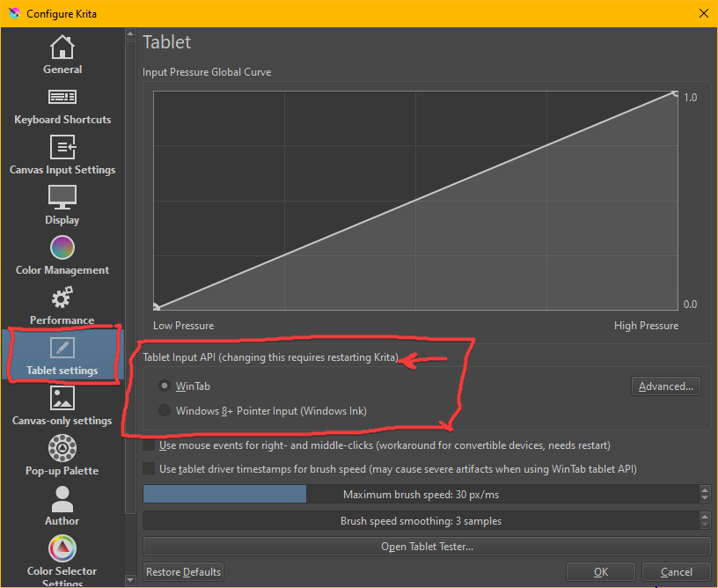Click the "High Pressure" axis label
The height and width of the screenshot is (588, 718).
coord(646,326)
